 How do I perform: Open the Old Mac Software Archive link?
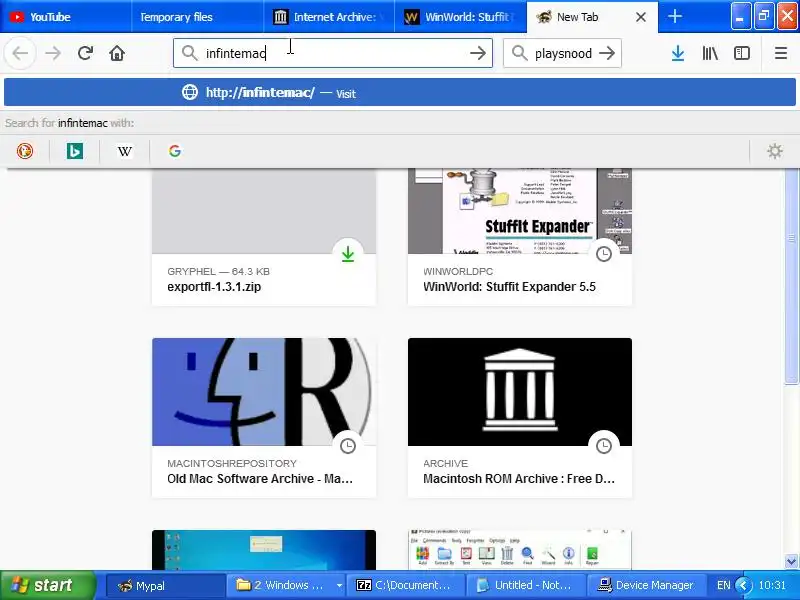260,479
